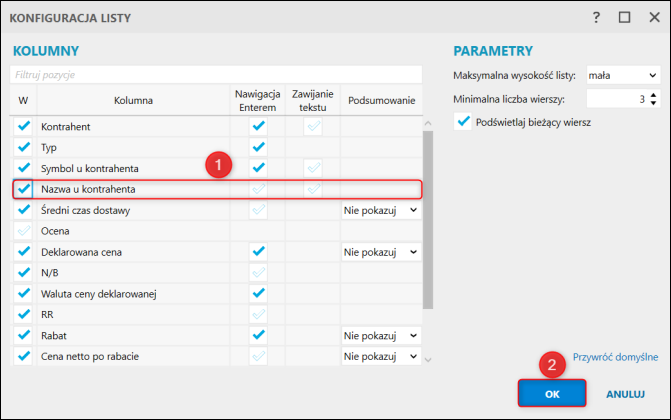Image resolution: width=671 pixels, height=420 pixels.
Task: Click the help question mark icon
Action: 596,18
